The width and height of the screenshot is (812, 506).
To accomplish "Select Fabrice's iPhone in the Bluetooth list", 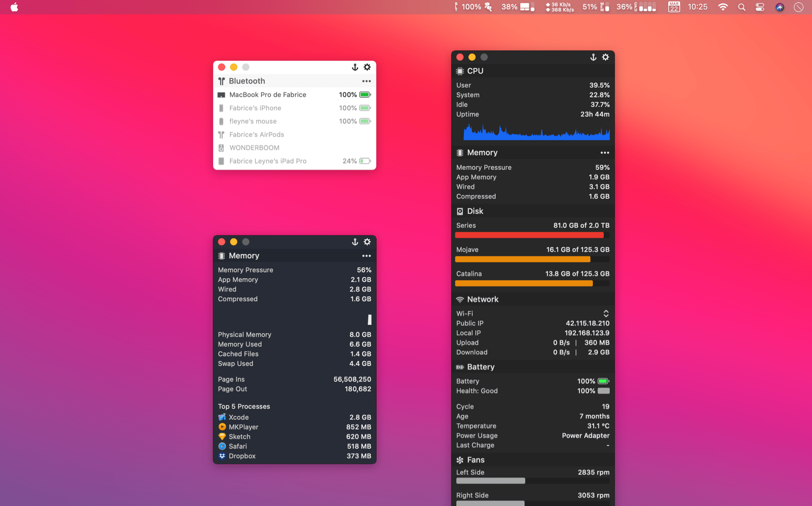I will [255, 108].
